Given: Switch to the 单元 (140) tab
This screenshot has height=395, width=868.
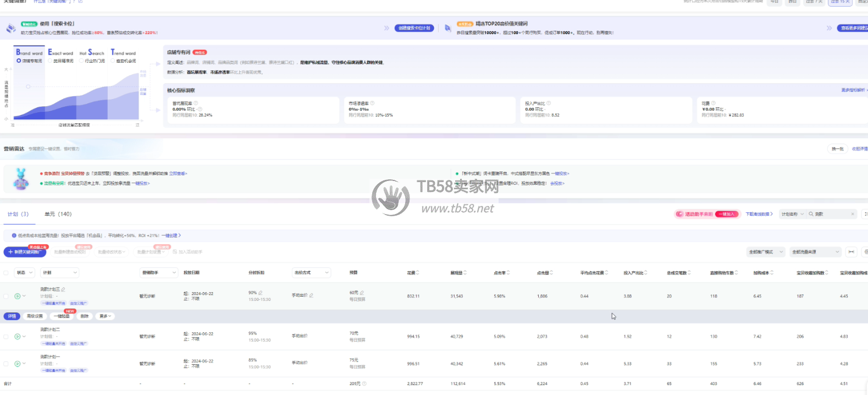Looking at the screenshot, I should coord(58,214).
